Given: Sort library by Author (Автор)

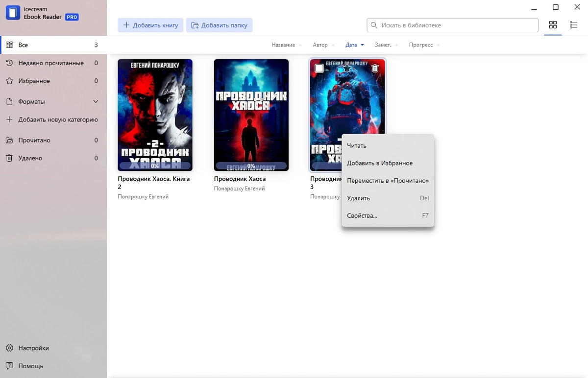Looking at the screenshot, I should 320,45.
